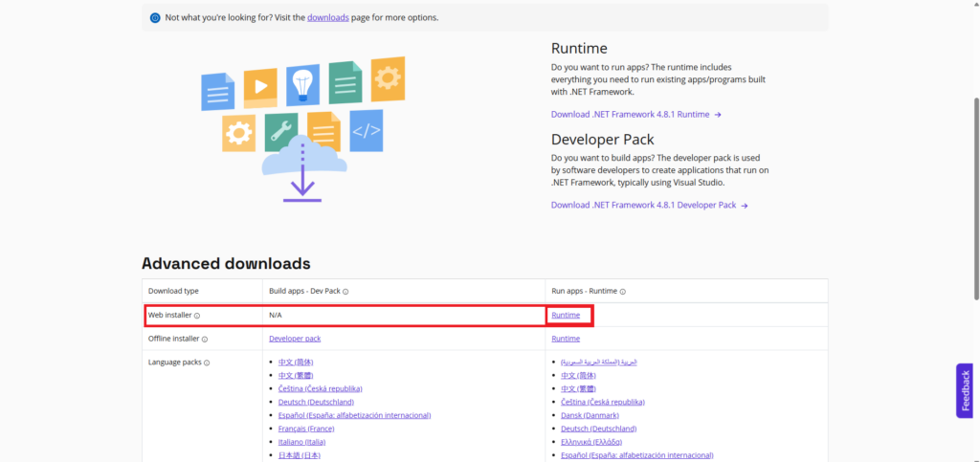Viewport: 980px width, 462px height.
Task: Select Español in the Dev Pack column
Action: [x=354, y=415]
